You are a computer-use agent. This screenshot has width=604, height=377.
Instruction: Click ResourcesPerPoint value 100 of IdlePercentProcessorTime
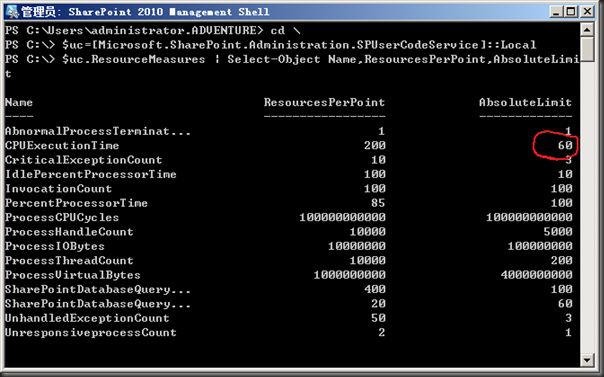coord(375,174)
